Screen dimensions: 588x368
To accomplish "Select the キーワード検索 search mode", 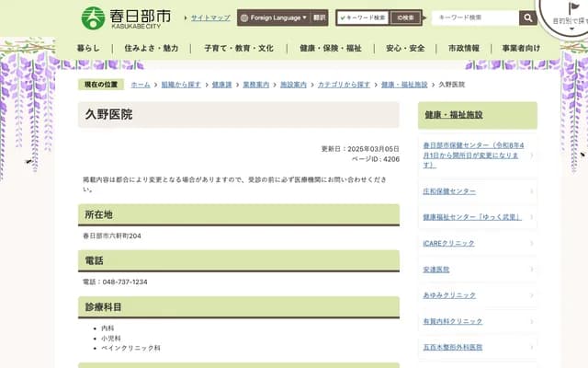I will point(363,17).
